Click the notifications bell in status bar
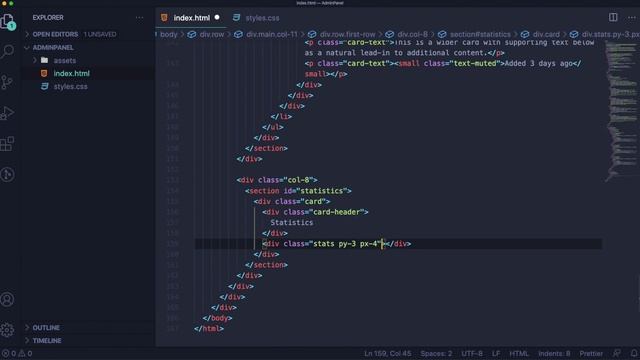640x360 pixels. (x=634, y=353)
